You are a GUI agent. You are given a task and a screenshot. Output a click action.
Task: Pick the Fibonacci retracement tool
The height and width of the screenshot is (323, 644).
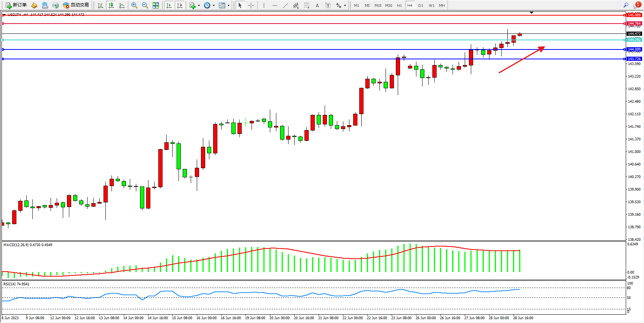(x=307, y=5)
